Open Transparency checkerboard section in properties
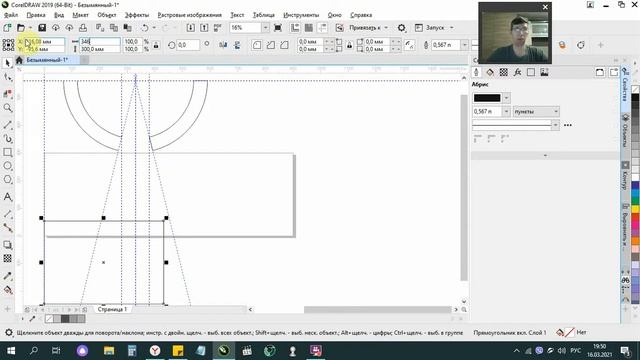The image size is (640, 360). tap(504, 72)
